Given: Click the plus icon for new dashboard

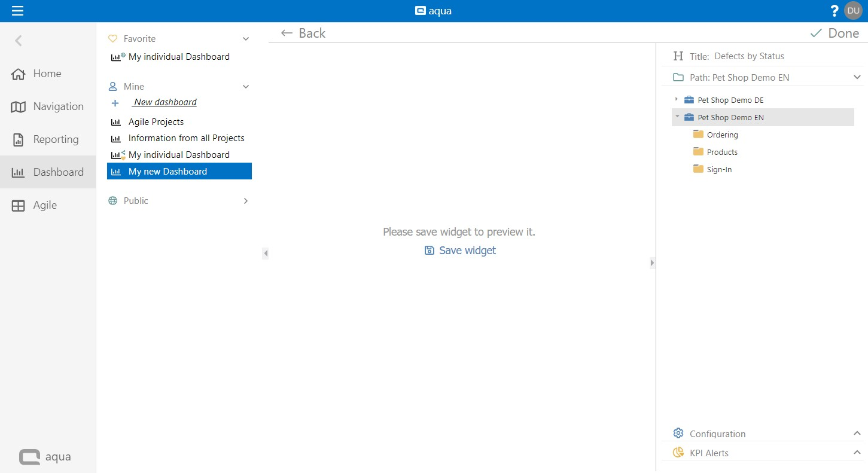Looking at the screenshot, I should [x=115, y=103].
